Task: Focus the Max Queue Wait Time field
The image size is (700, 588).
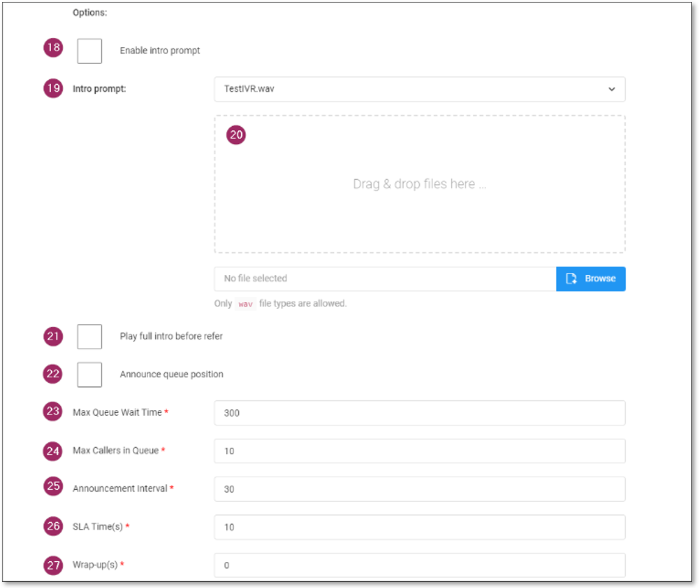Action: tap(419, 413)
